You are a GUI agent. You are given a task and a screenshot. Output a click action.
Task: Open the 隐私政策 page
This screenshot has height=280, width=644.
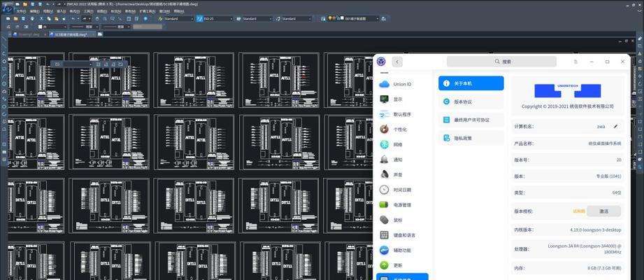click(471, 138)
